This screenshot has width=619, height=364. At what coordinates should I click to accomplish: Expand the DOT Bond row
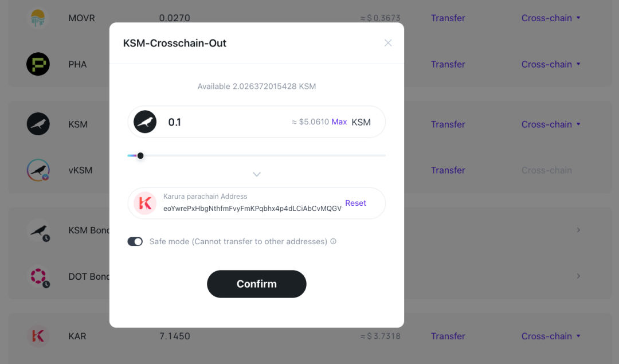point(578,276)
